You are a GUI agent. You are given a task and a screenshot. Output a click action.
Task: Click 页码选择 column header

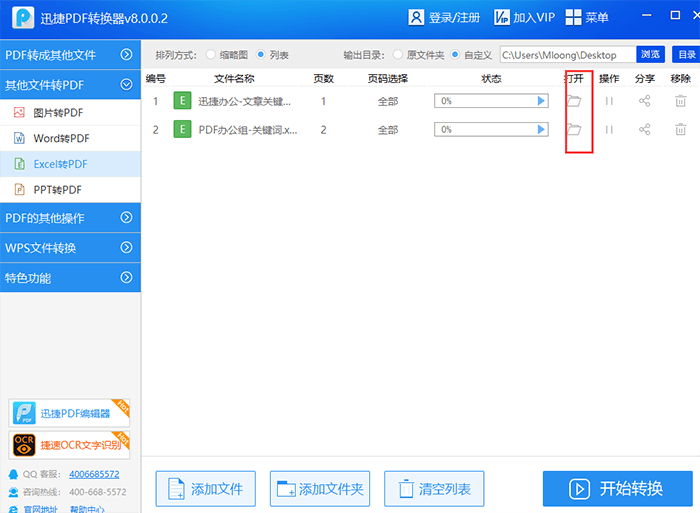(388, 79)
